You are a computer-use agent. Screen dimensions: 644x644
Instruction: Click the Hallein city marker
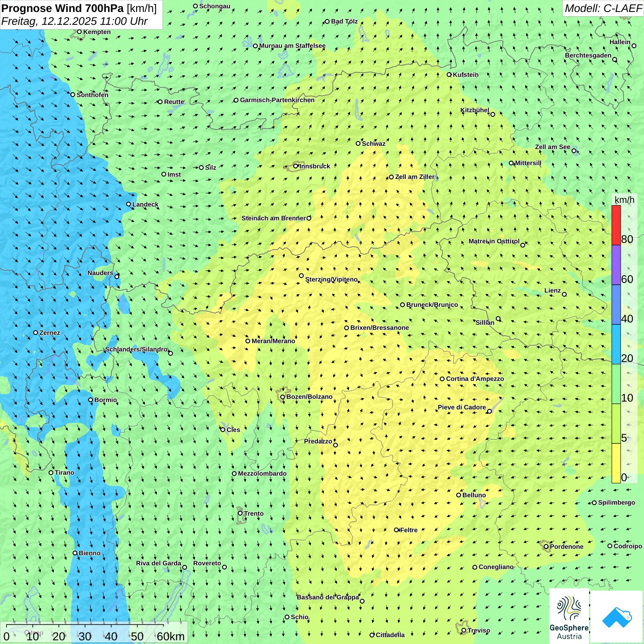tap(634, 46)
